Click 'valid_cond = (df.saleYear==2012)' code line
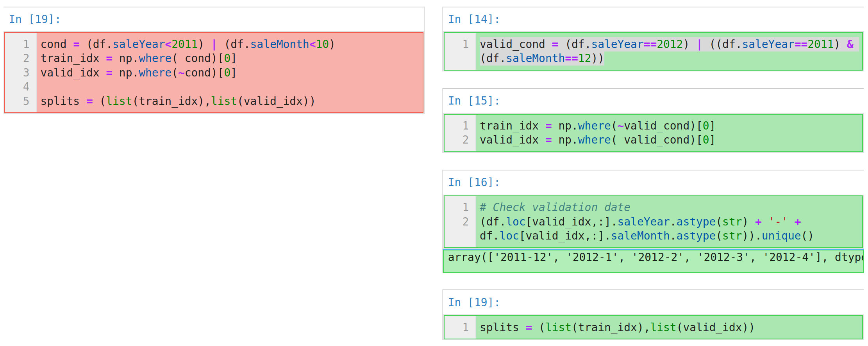Image resolution: width=868 pixels, height=346 pixels. click(x=667, y=44)
